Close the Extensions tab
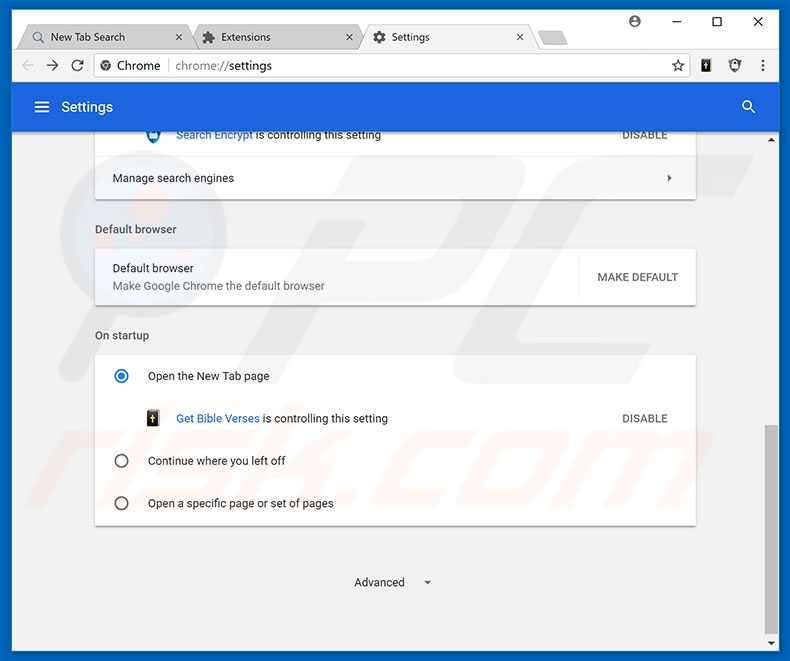Viewport: 790px width, 661px height. (349, 37)
